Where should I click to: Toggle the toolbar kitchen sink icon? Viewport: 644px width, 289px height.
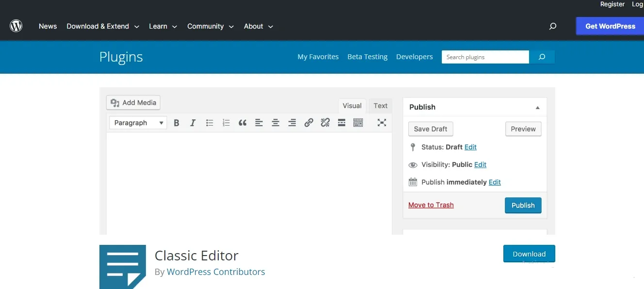coord(358,123)
